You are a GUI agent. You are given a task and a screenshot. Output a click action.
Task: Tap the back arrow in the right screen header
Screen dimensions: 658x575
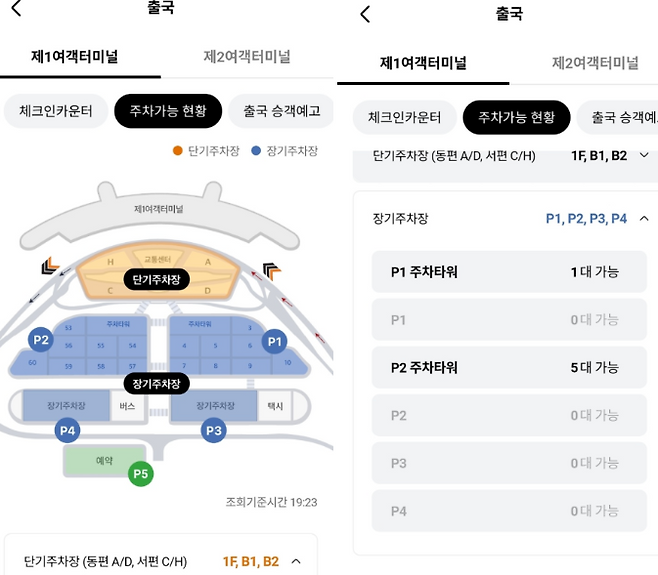365,14
